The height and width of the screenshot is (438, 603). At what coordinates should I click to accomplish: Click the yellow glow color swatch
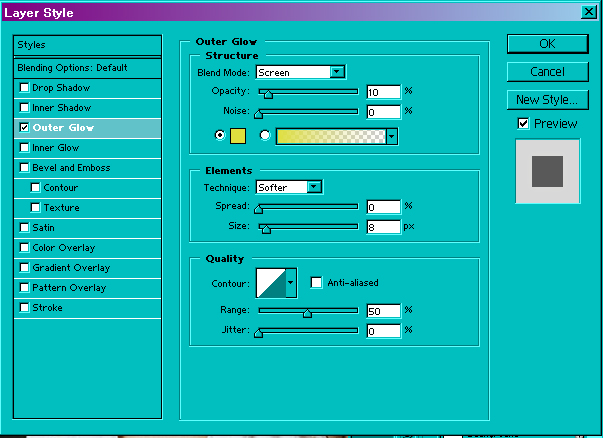click(x=238, y=136)
